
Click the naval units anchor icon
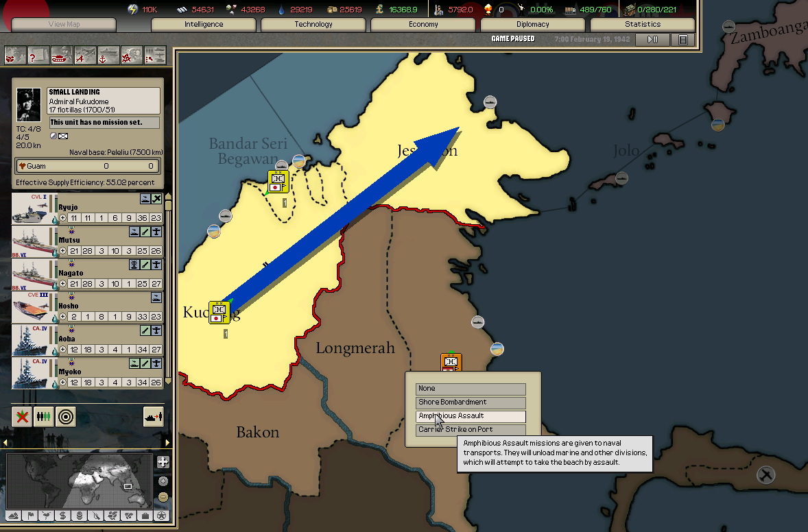pos(108,55)
